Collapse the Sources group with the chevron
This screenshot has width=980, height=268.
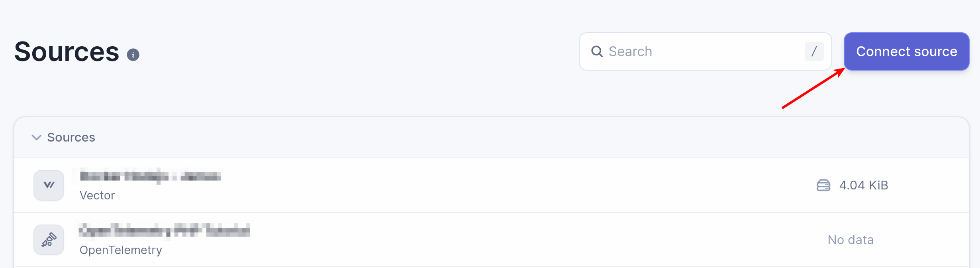[x=36, y=138]
